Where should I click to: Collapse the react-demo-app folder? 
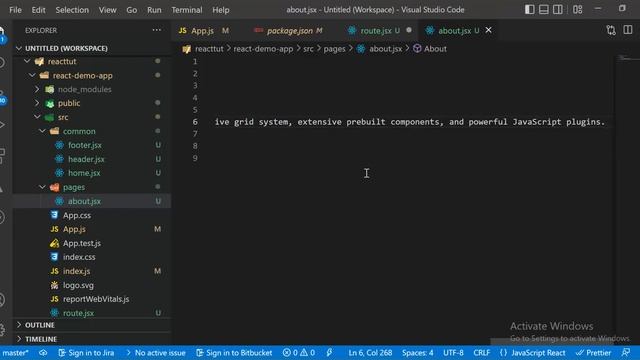pos(32,76)
